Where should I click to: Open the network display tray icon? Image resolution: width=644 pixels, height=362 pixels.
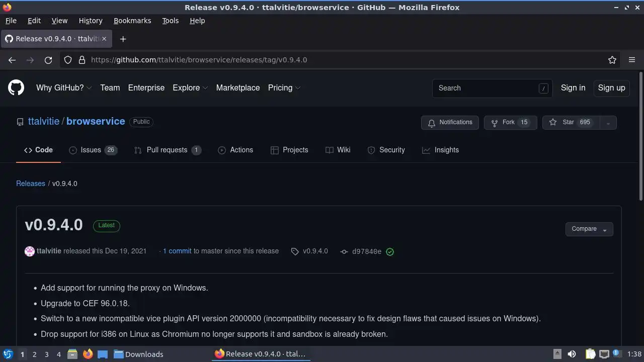tap(604, 354)
